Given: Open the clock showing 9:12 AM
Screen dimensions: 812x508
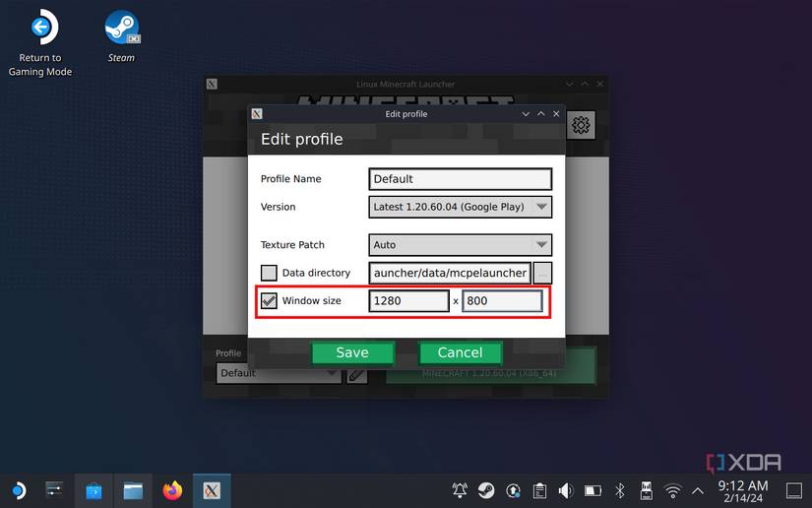Looking at the screenshot, I should tap(743, 491).
